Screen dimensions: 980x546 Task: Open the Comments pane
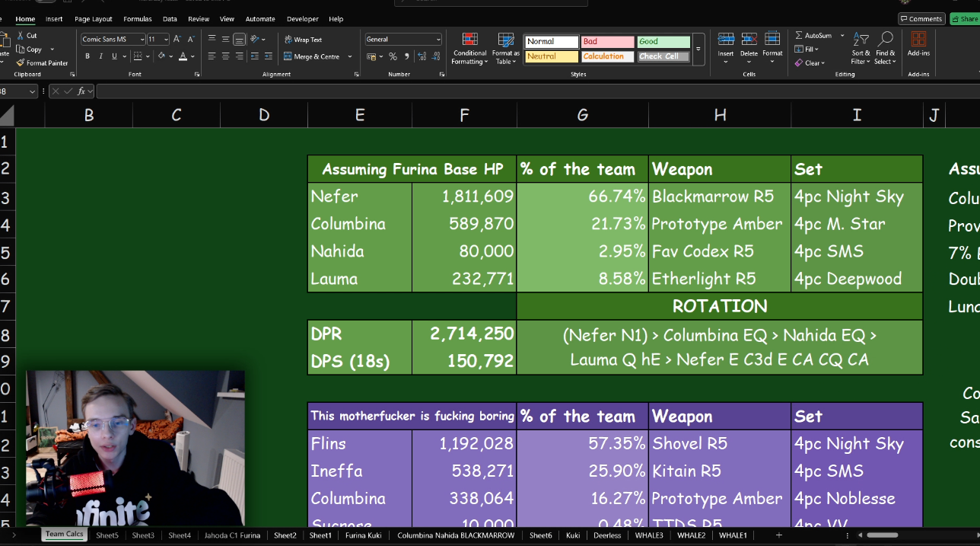921,19
